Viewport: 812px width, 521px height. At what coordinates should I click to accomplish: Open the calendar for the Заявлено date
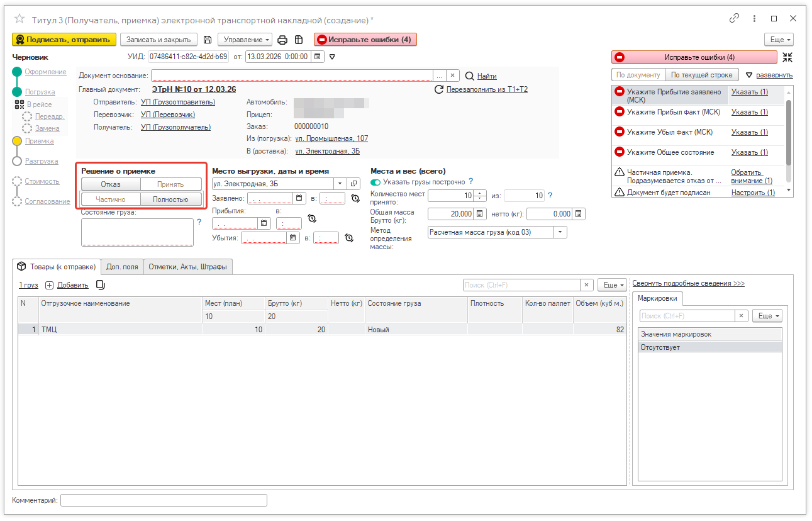pyautogui.click(x=299, y=198)
